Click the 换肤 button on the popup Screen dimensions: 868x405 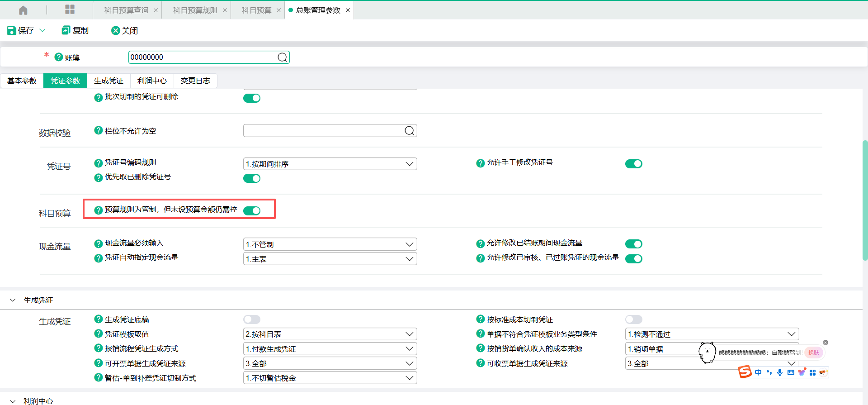(x=813, y=353)
